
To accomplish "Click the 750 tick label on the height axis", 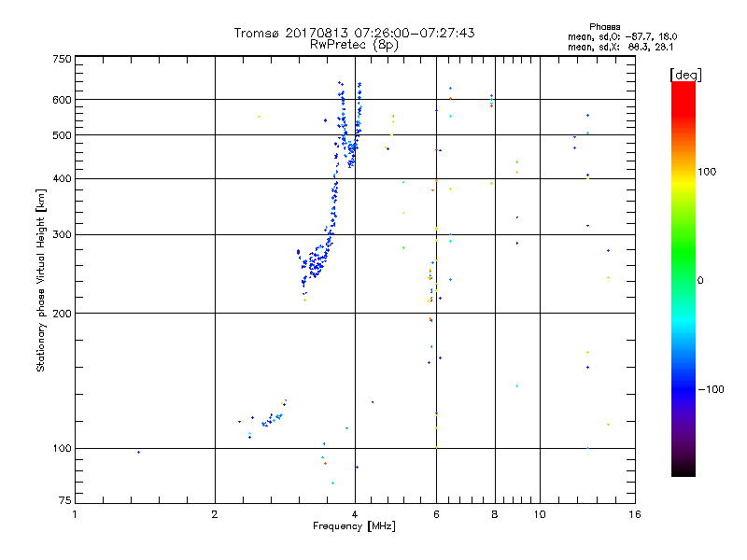I will [x=62, y=59].
